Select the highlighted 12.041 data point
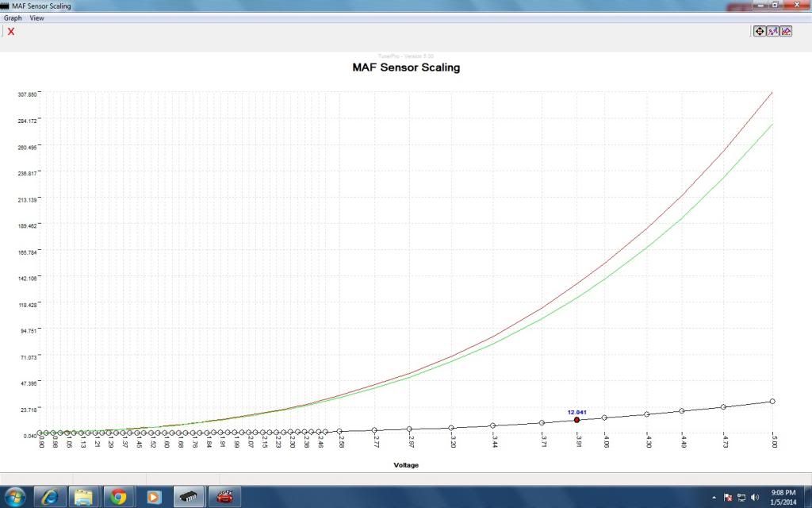 pyautogui.click(x=576, y=420)
